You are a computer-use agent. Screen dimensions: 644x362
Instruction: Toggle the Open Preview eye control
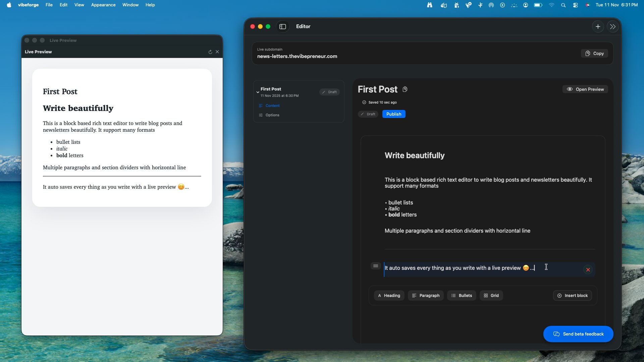pos(585,89)
